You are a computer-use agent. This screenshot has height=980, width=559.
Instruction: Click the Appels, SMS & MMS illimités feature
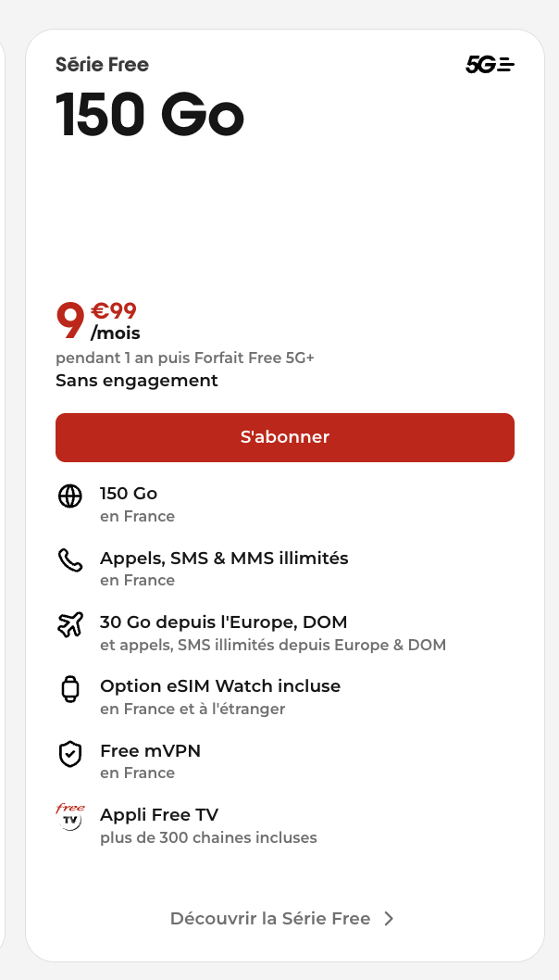[224, 559]
